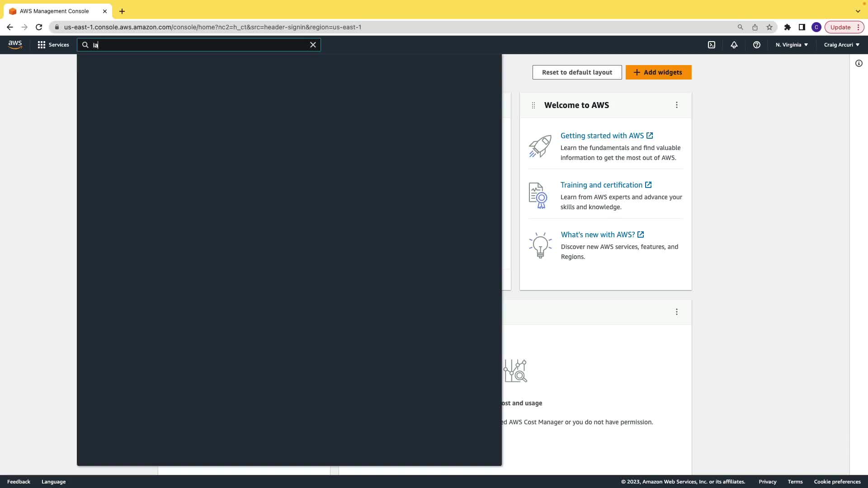Viewport: 868px width, 488px height.
Task: Open Welcome to AWS widget options menu
Action: coord(677,105)
